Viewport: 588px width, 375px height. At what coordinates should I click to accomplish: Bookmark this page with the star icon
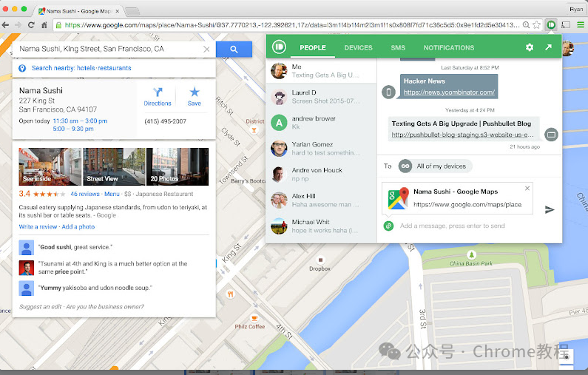(537, 25)
